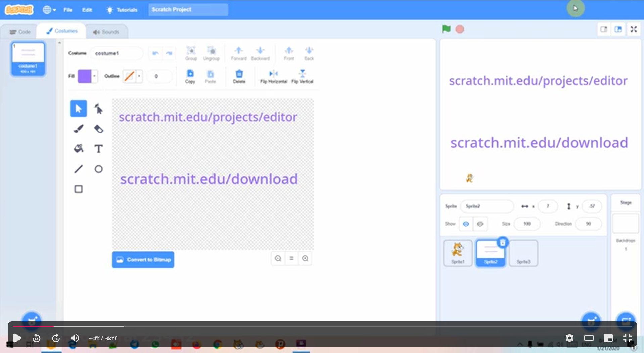Select the Reshape tool
644x353 pixels.
[98, 108]
